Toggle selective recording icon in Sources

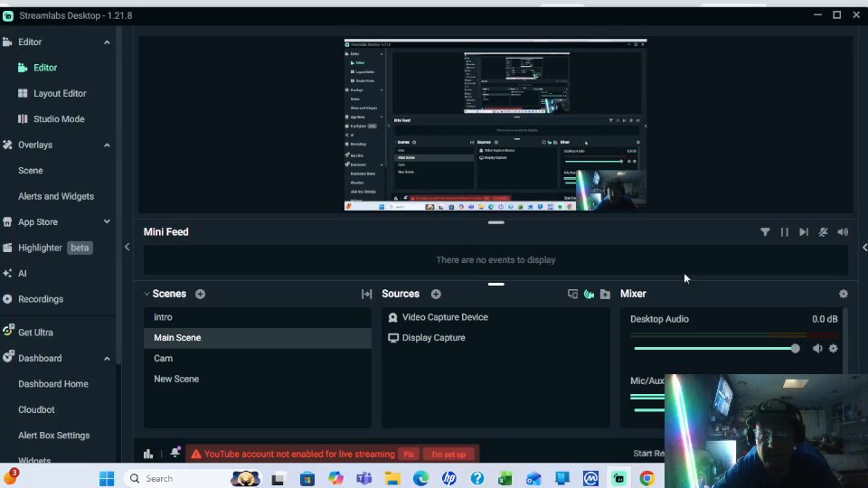[589, 295]
